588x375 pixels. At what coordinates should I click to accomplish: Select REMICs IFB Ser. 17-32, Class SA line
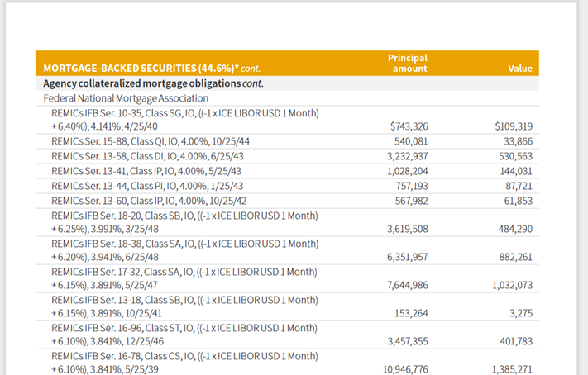tap(184, 272)
